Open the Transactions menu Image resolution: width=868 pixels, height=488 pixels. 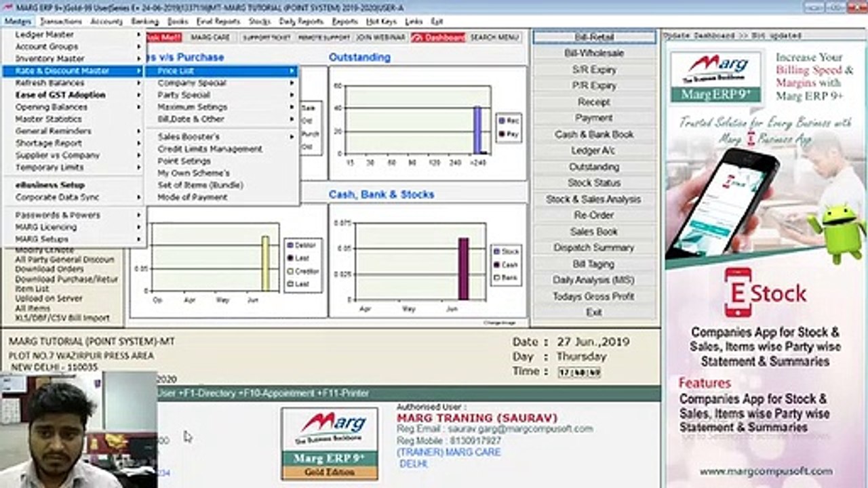click(60, 22)
